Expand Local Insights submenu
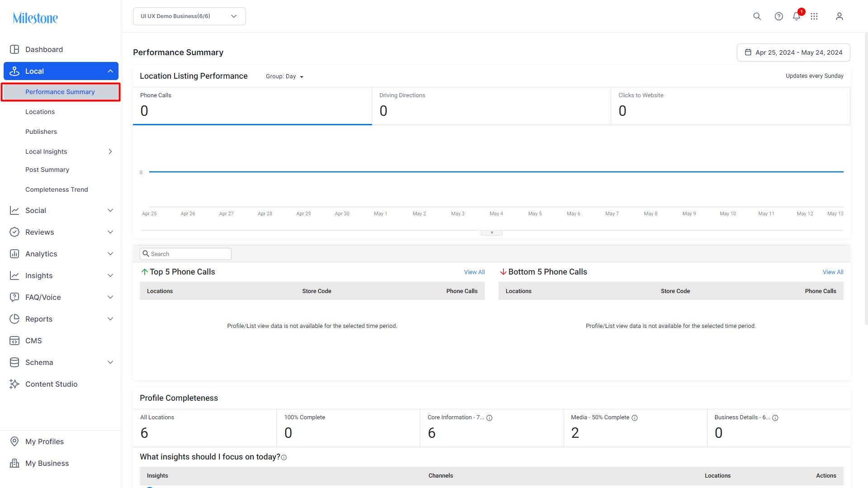This screenshot has height=488, width=868. 110,152
